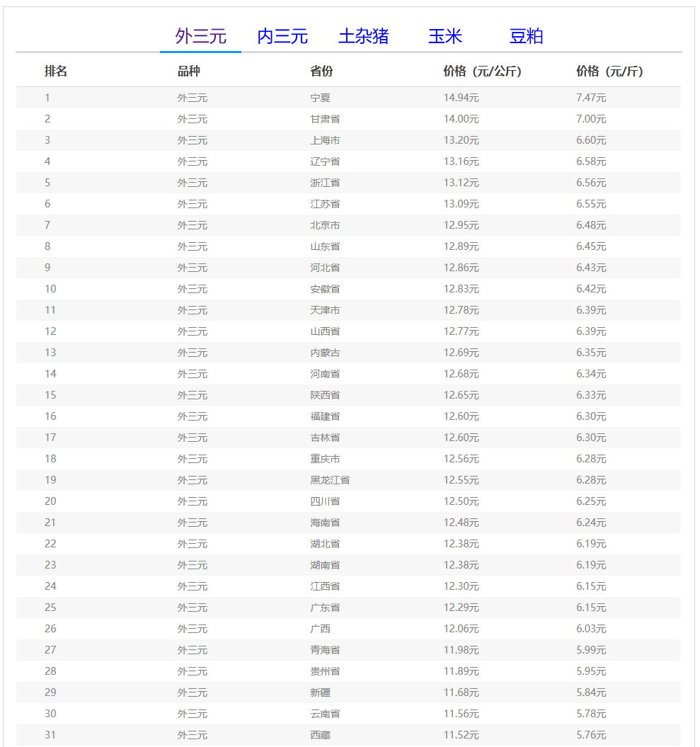
Task: Switch to the 玉米 tab
Action: [445, 36]
